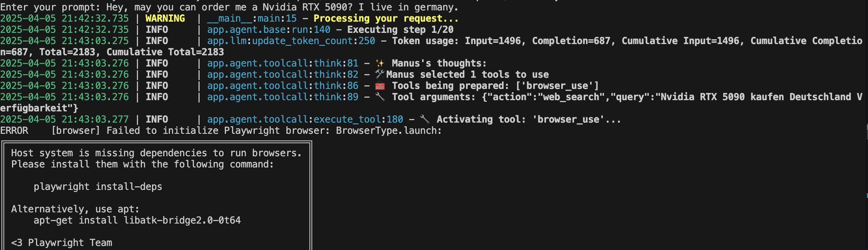Click the sparkles emoji before Manus's thoughts
This screenshot has width=868, height=250.
pyautogui.click(x=380, y=63)
